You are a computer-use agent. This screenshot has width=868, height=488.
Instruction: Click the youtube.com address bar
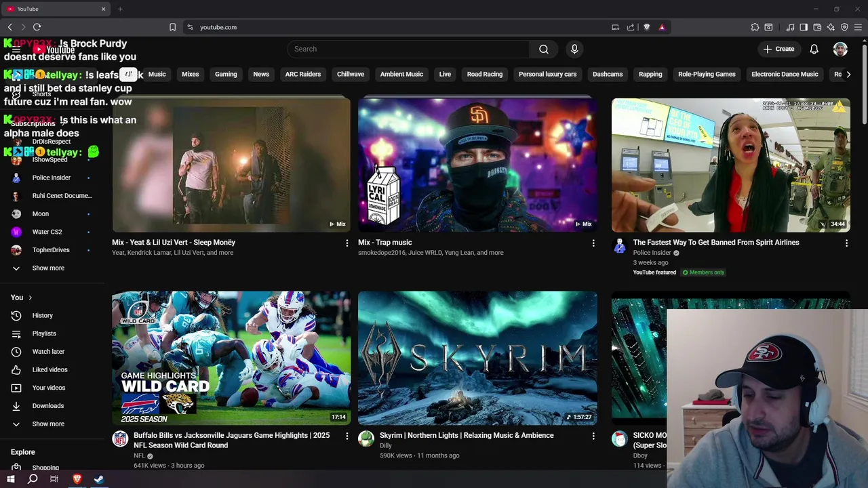pos(400,27)
